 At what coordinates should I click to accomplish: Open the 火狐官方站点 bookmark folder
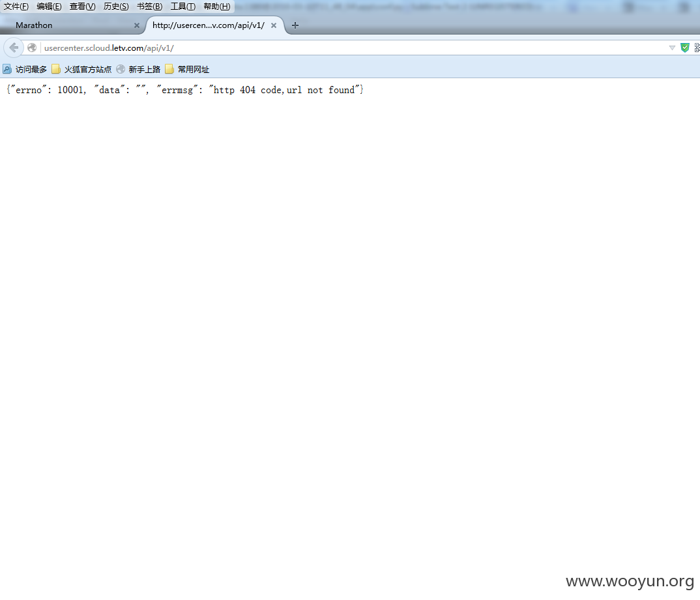81,69
